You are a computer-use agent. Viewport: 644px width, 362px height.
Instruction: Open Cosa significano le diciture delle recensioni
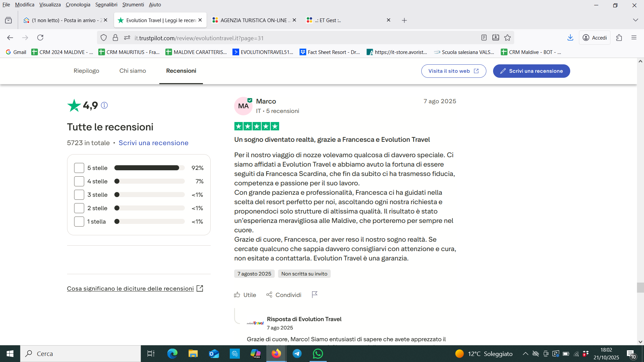click(x=135, y=289)
